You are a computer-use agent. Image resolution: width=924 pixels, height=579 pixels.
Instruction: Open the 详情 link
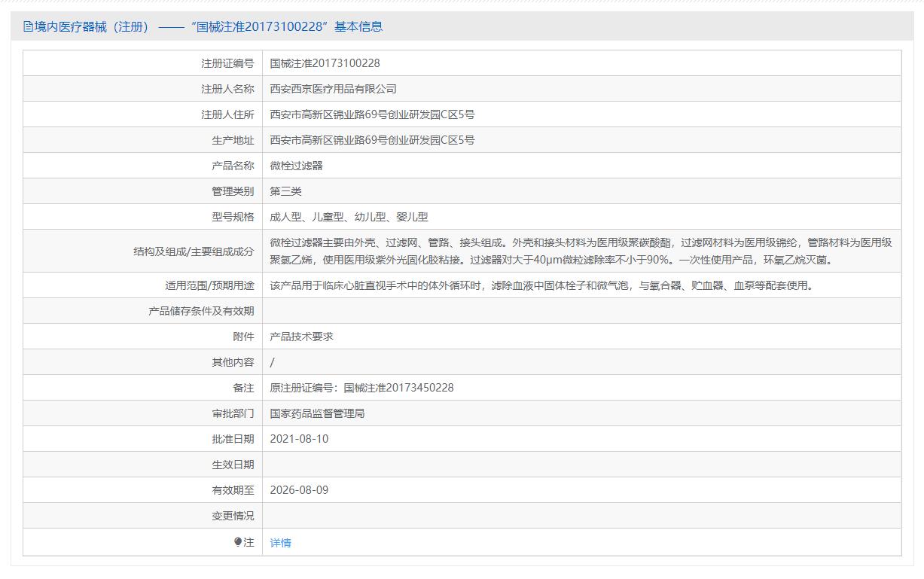coord(280,543)
